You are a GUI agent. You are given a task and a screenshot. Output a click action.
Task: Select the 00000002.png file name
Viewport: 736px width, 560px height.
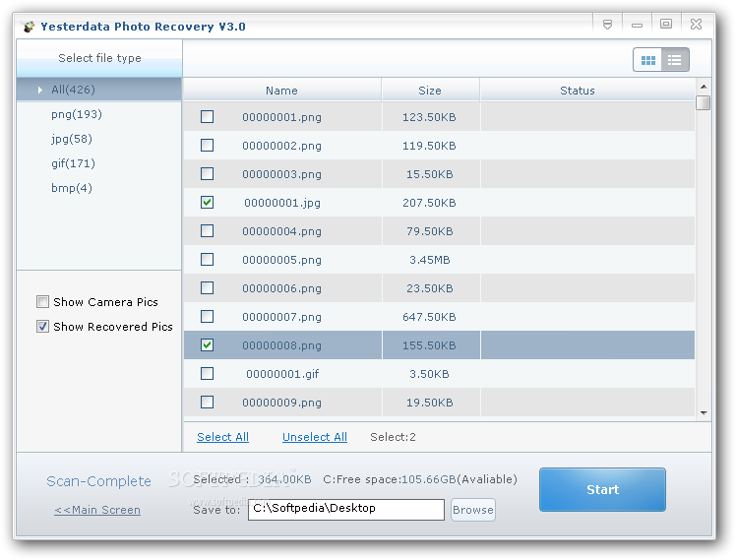pos(282,146)
